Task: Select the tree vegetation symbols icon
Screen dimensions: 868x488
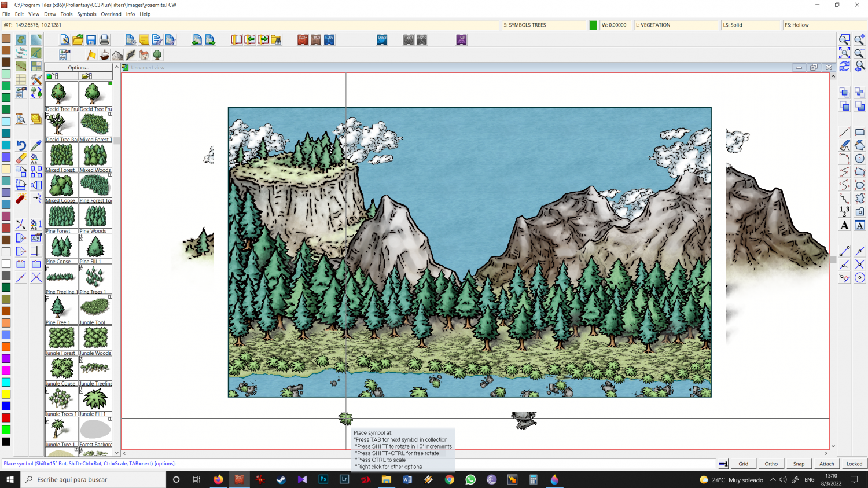Action: [157, 55]
